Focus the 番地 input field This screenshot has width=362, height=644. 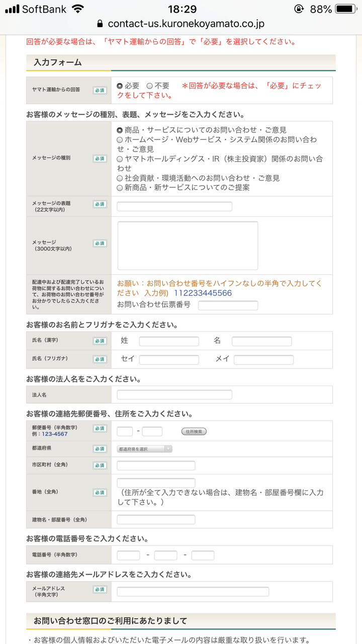[156, 483]
